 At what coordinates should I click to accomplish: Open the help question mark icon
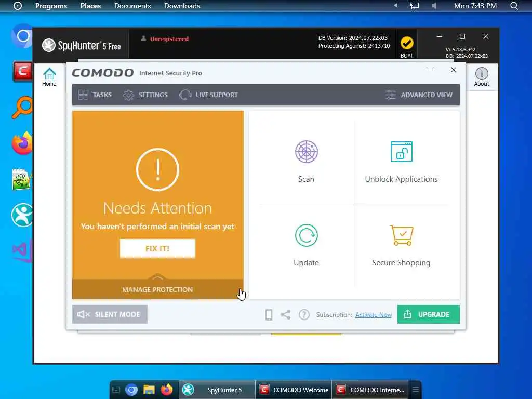tap(304, 314)
